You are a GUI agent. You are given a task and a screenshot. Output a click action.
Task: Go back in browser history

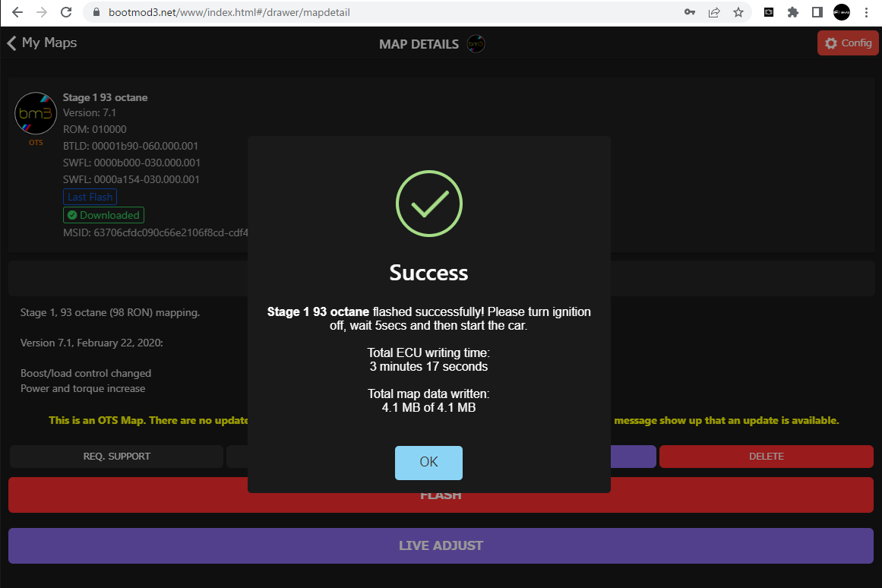coord(17,12)
